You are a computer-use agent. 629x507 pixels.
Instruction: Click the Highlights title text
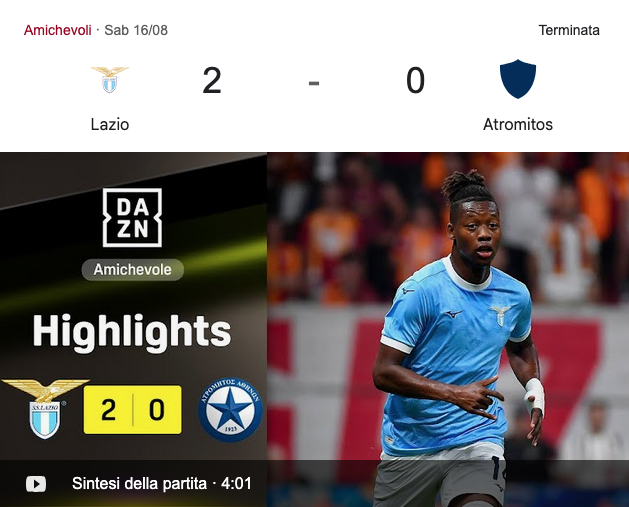pyautogui.click(x=132, y=332)
